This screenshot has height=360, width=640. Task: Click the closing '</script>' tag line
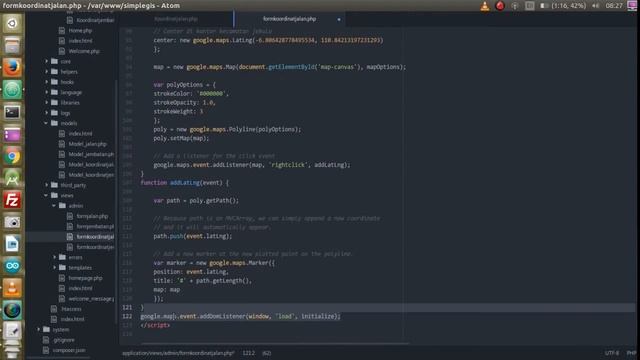[155, 325]
